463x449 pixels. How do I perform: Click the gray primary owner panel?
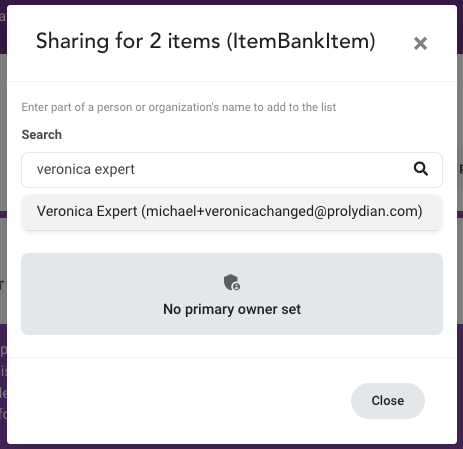[x=232, y=294]
